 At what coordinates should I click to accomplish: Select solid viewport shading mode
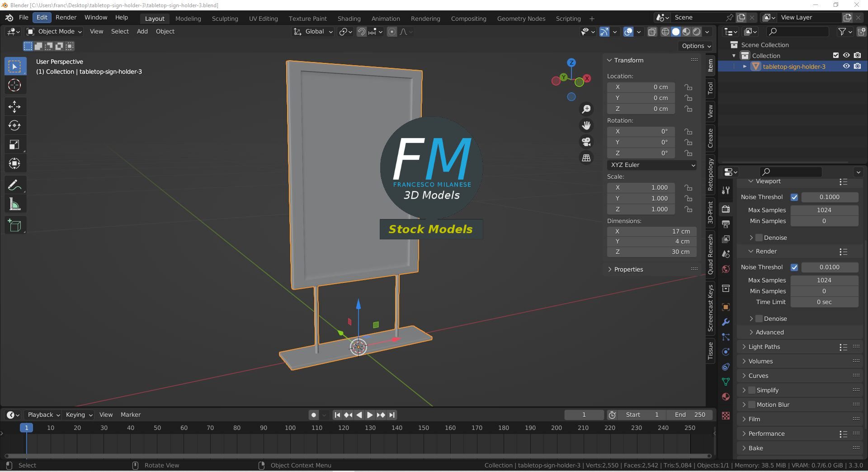point(676,32)
